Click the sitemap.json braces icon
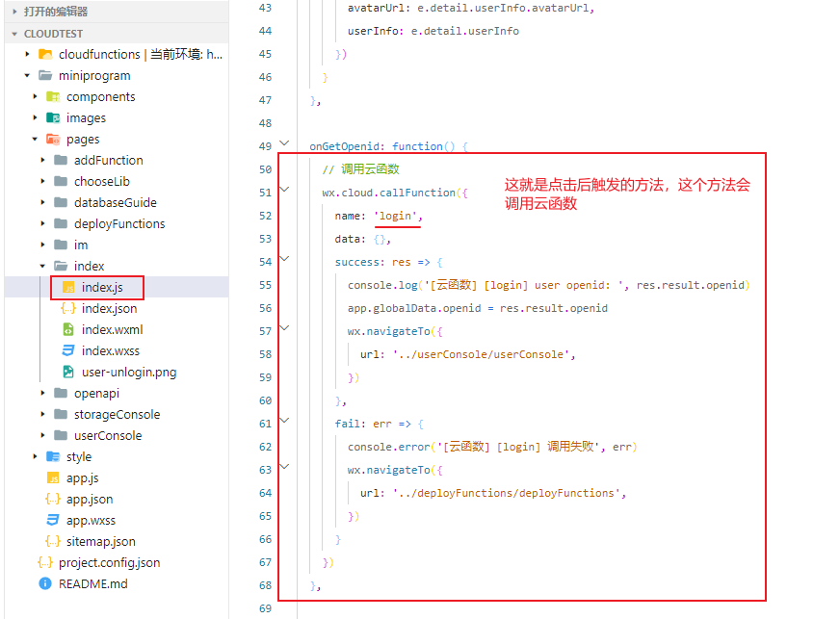Image resolution: width=840 pixels, height=619 pixels. pos(53,541)
